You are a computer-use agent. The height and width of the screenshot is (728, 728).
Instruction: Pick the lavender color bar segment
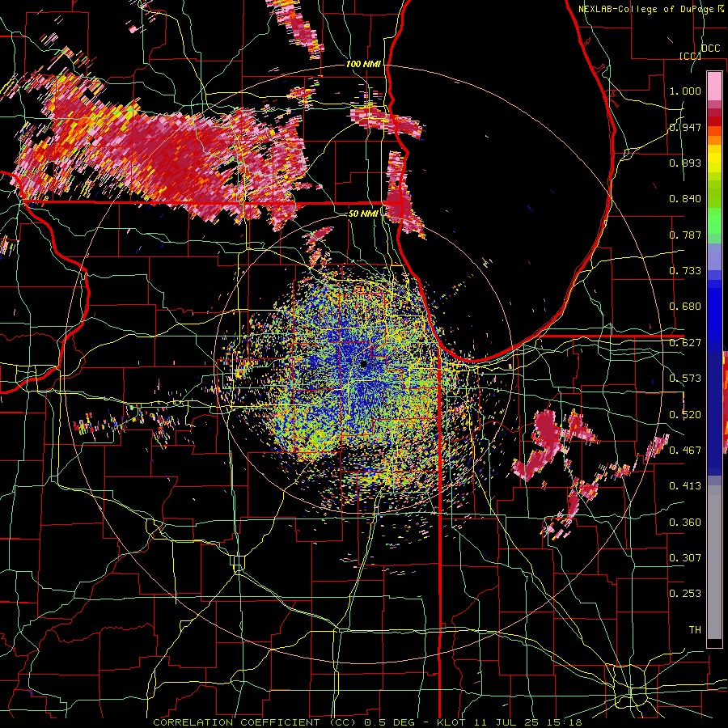(x=714, y=256)
